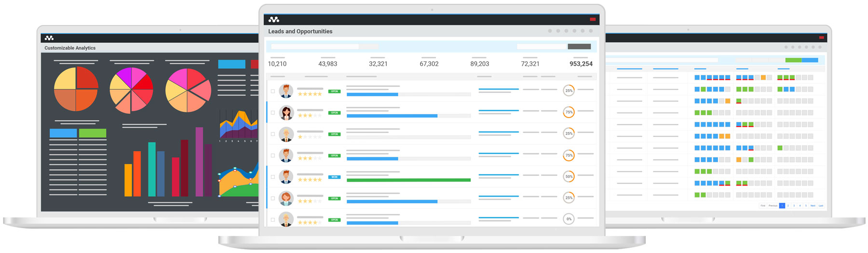Screen dimensions: 868x253
Task: Check the box on the third lead row
Action: coord(273,134)
